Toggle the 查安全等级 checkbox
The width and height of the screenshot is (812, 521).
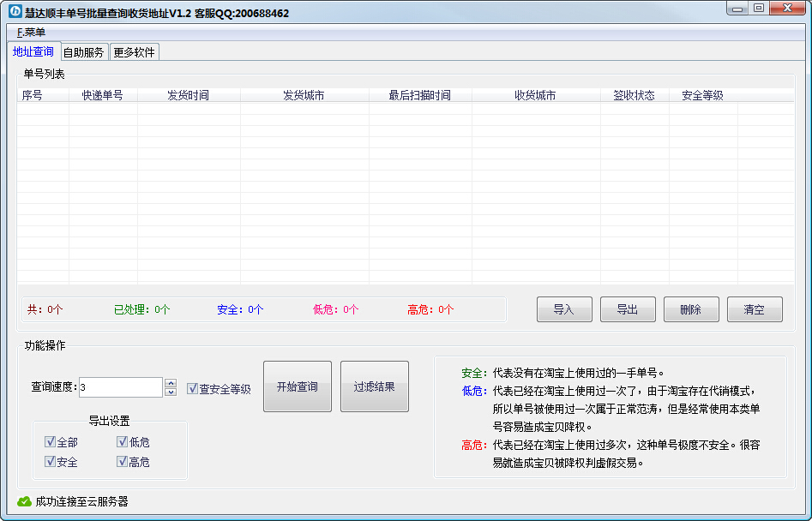click(x=193, y=388)
